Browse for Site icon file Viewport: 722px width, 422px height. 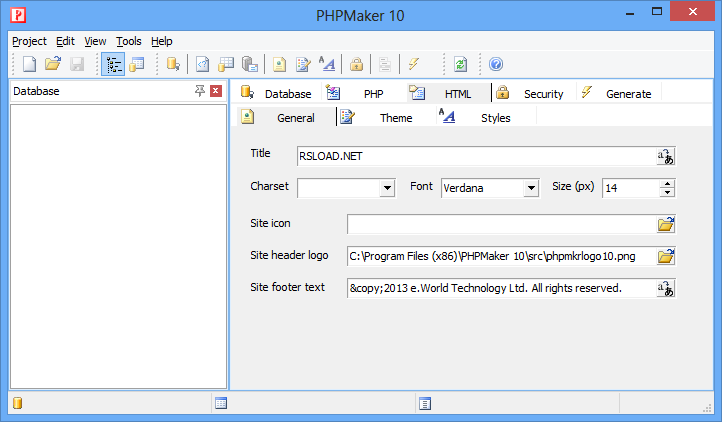click(666, 224)
